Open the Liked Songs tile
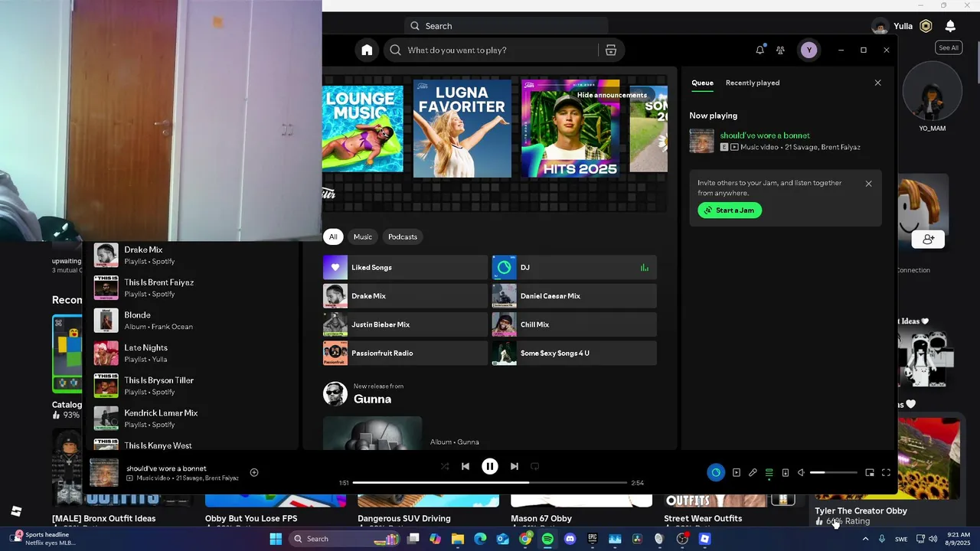 click(x=405, y=267)
